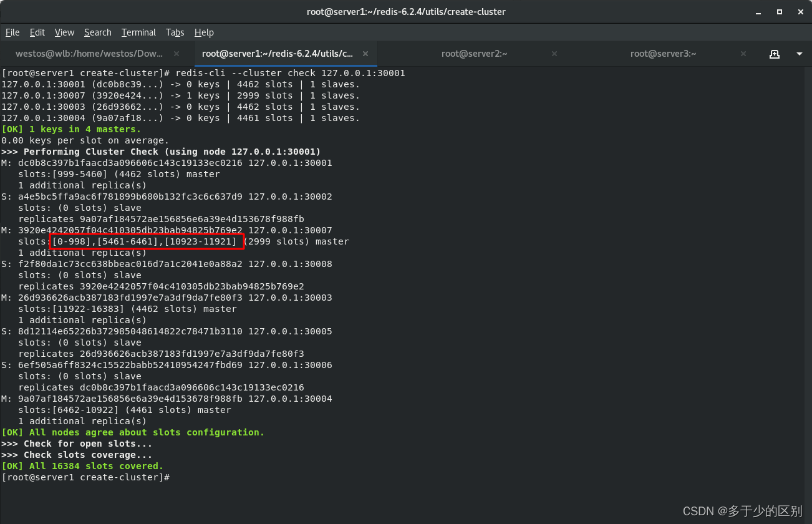Click slave node 6ef505a6ff8324 30006 line
The image size is (812, 524).
(x=167, y=365)
